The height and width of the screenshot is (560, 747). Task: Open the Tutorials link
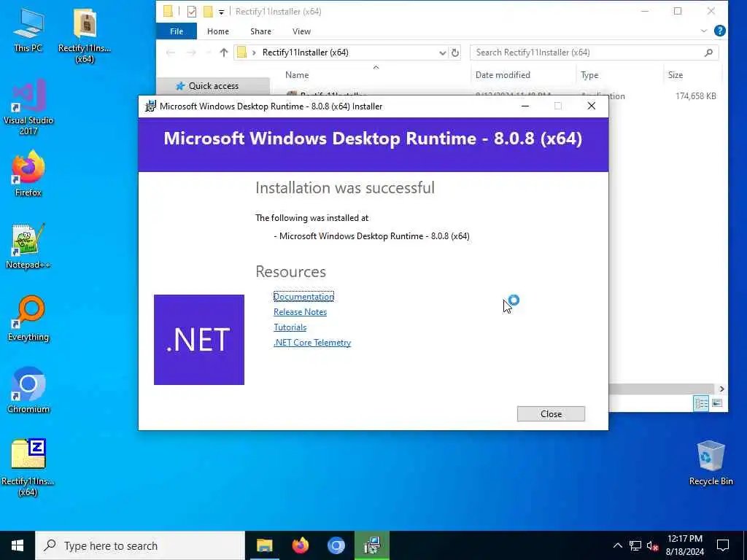[290, 327]
